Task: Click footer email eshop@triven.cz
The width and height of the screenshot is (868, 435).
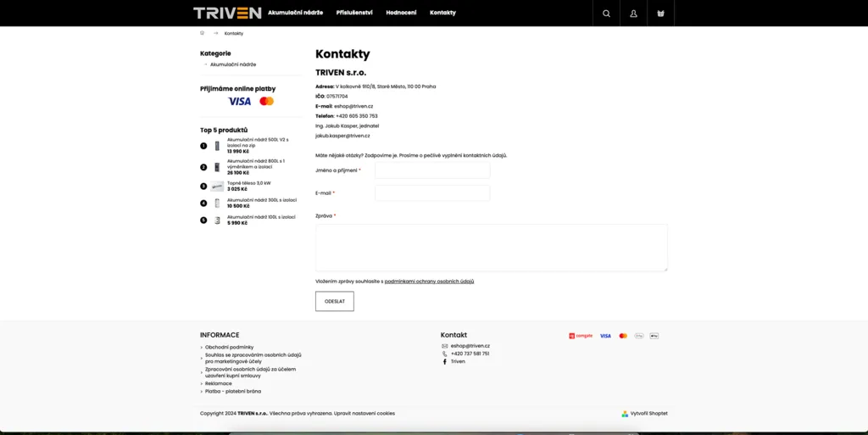Action: point(470,346)
